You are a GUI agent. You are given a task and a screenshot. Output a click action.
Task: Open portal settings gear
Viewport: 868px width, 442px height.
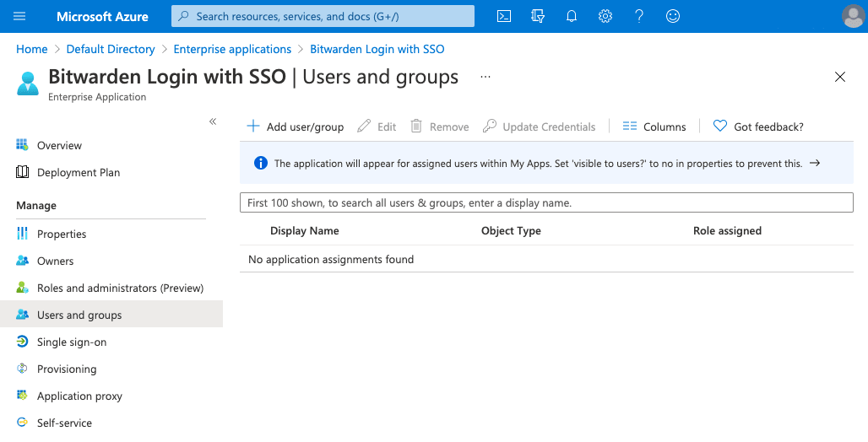[x=605, y=16]
